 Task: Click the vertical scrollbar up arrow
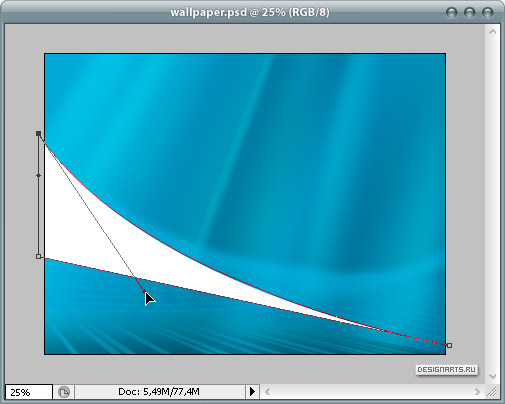tap(492, 32)
